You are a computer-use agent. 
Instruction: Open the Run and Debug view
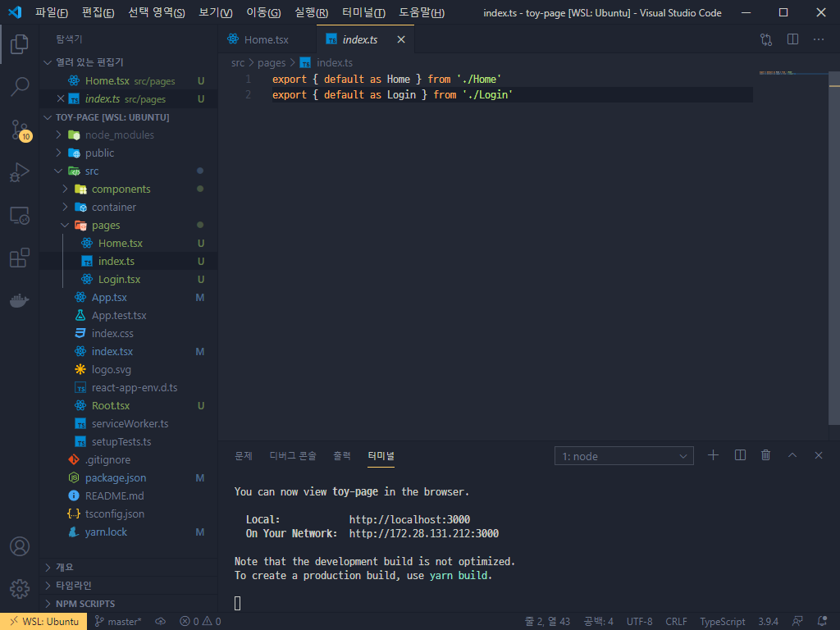20,172
